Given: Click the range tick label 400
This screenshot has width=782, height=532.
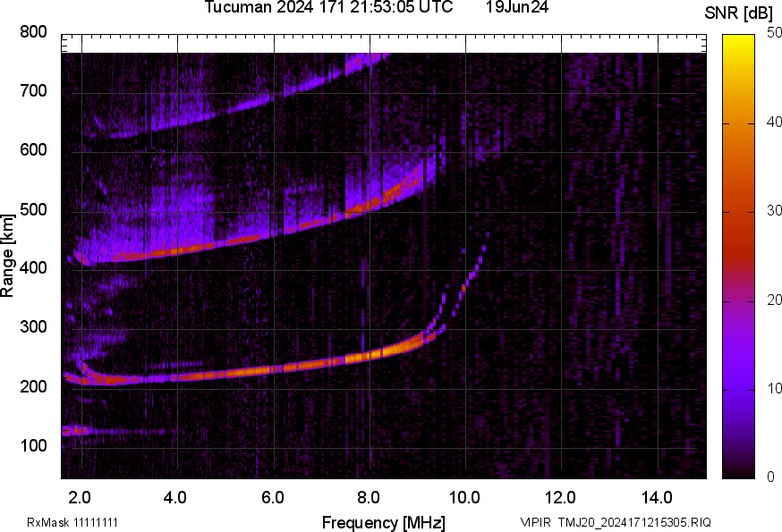Looking at the screenshot, I should 33,268.
